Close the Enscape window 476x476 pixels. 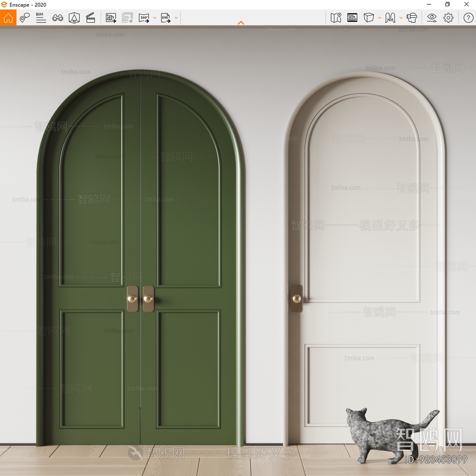[466, 4]
